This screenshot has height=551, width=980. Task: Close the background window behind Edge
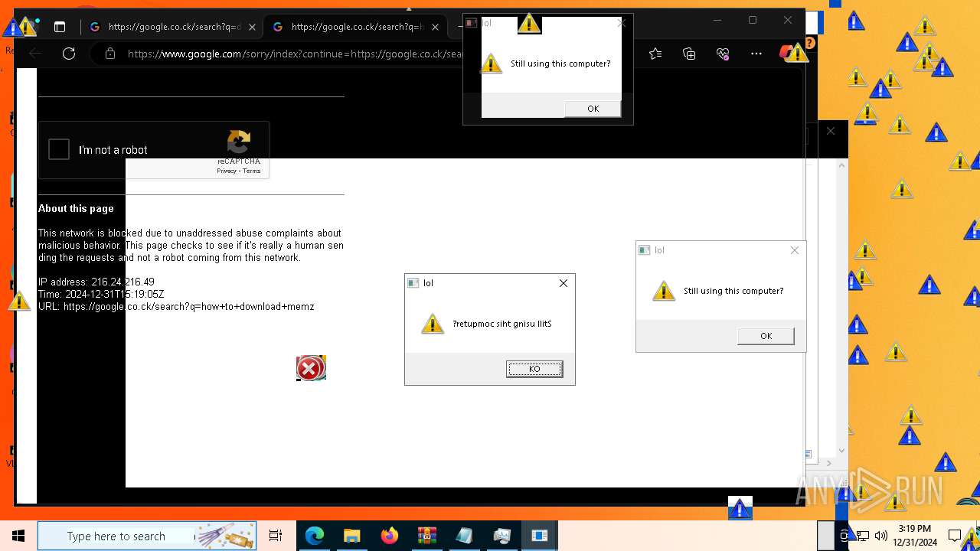831,131
